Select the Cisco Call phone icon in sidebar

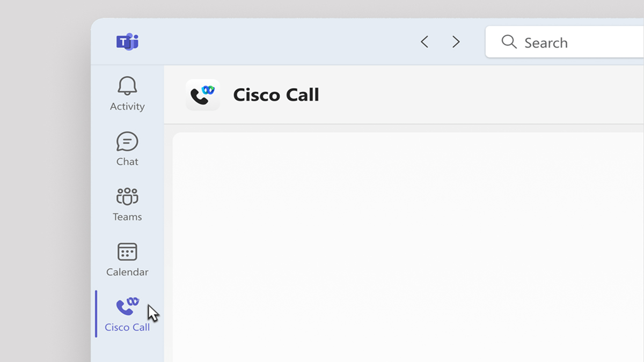pyautogui.click(x=127, y=306)
